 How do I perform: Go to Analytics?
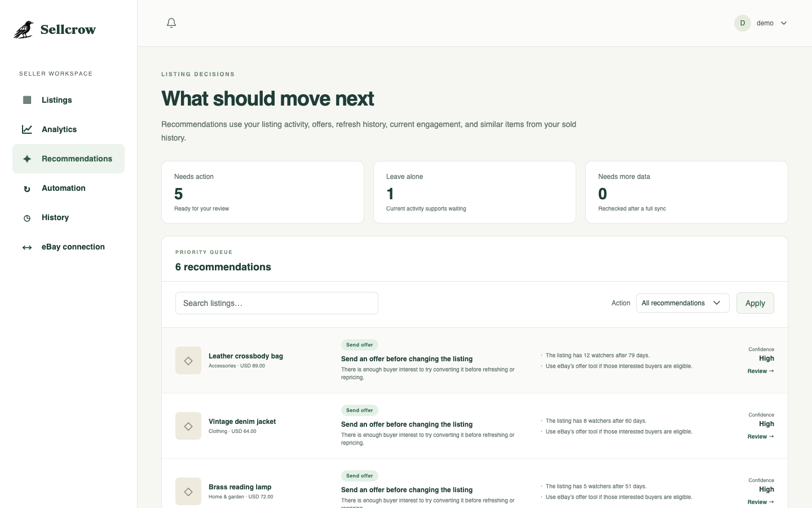point(68,129)
